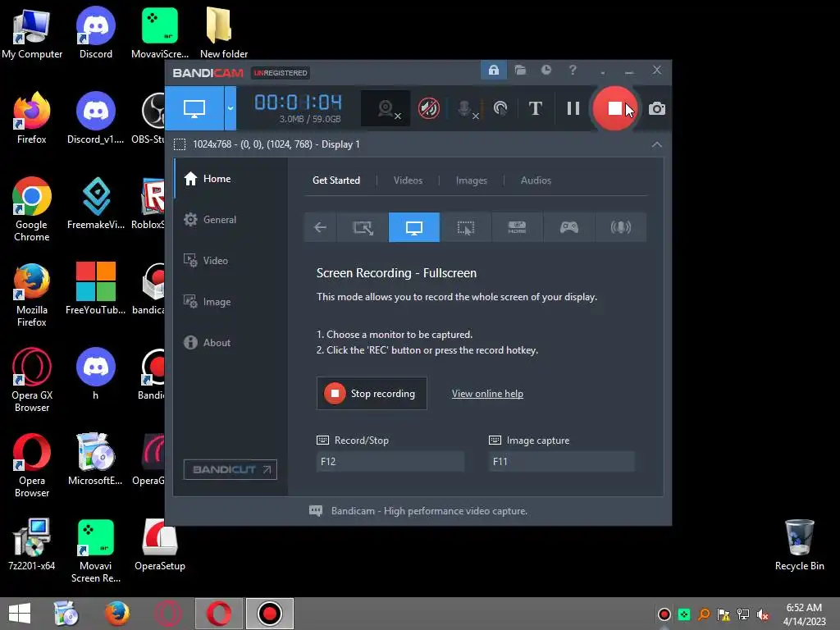
Task: Select the screen recording mode button
Action: coord(194,109)
